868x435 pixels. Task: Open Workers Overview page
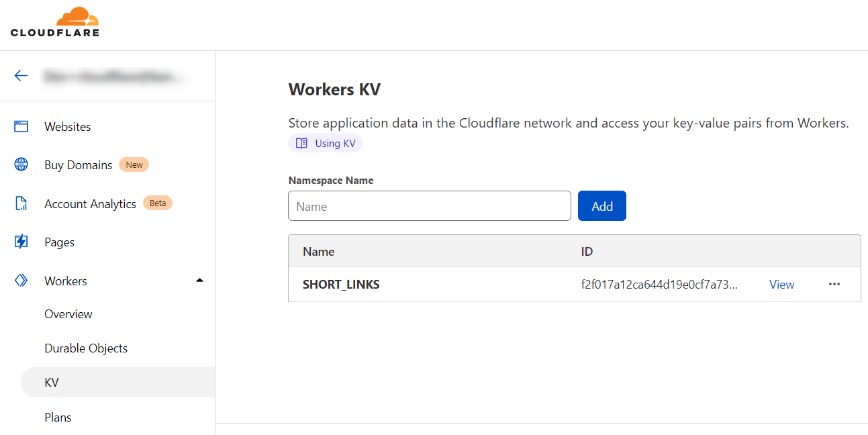68,314
